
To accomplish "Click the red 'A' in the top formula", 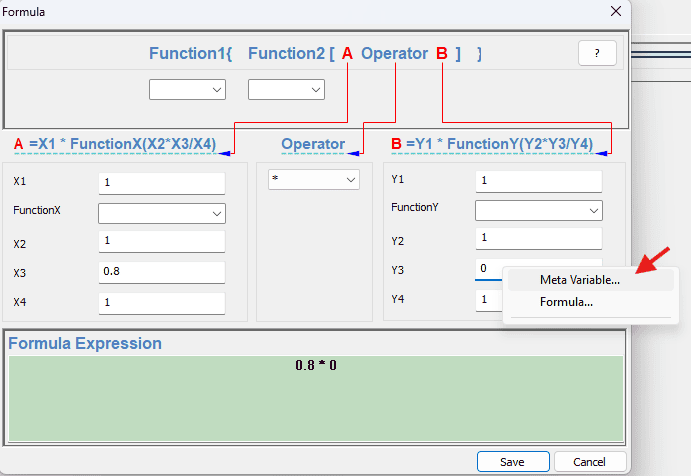I will tap(347, 53).
